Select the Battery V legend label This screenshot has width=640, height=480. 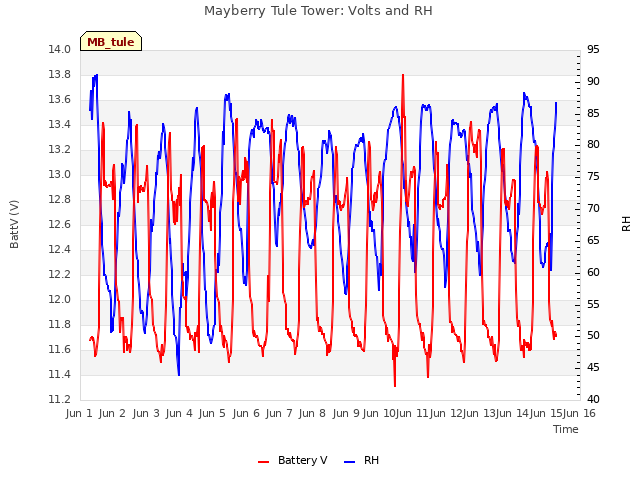tap(302, 460)
